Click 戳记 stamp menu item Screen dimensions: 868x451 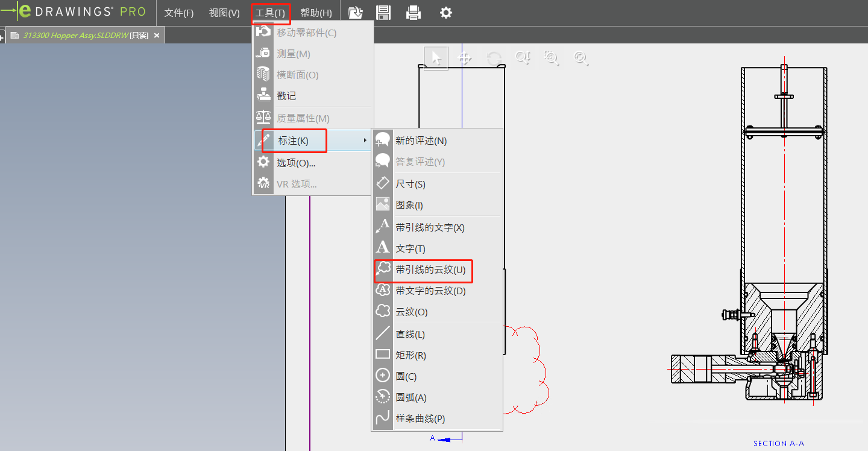tap(286, 96)
